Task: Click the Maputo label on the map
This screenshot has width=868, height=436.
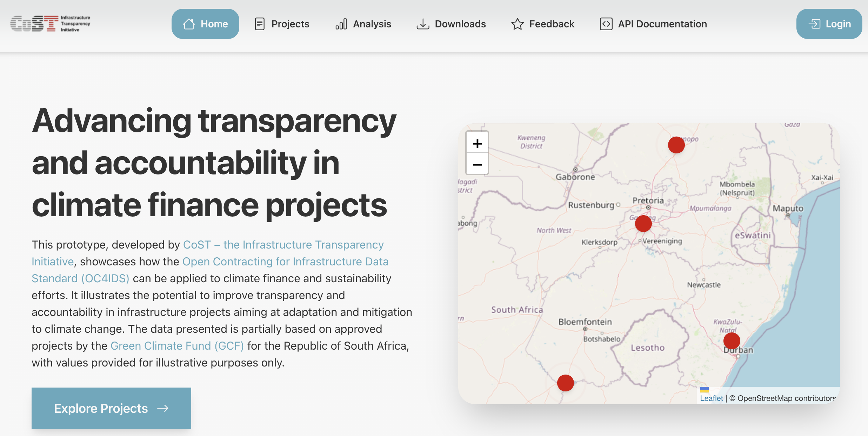Action: (788, 209)
